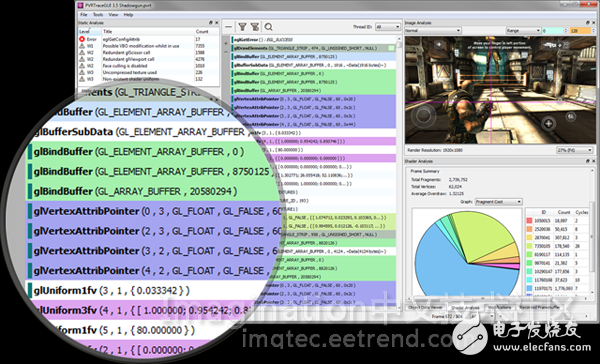Open the Thread ID dropdown
600x364 pixels.
(x=388, y=27)
